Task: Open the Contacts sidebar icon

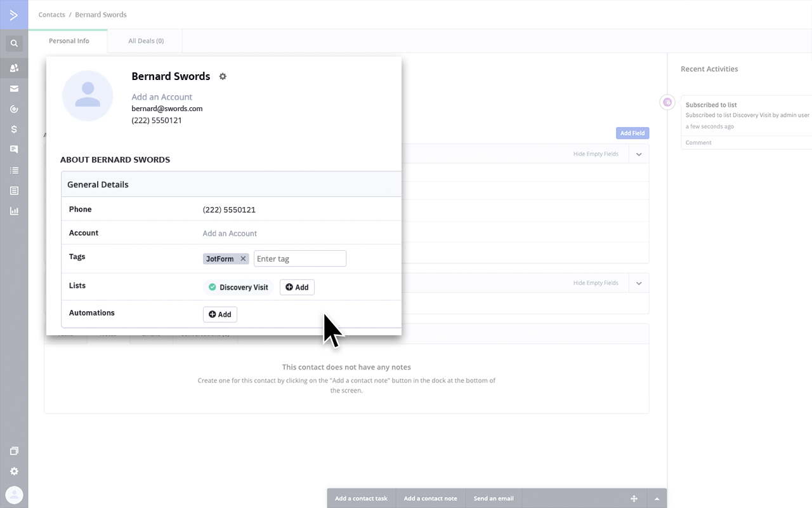Action: pos(14,68)
